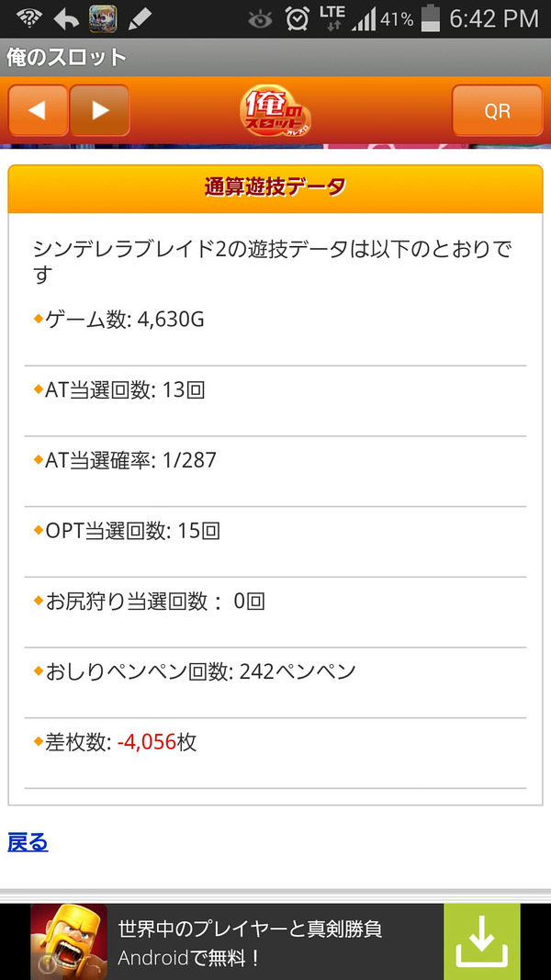Tap the alarm clock status icon
Screen dimensions: 551x980
[x=298, y=19]
